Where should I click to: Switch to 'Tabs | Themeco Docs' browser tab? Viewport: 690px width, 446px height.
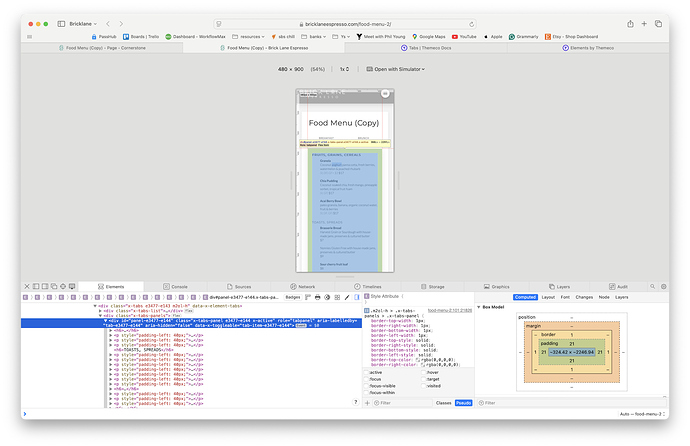[x=426, y=48]
